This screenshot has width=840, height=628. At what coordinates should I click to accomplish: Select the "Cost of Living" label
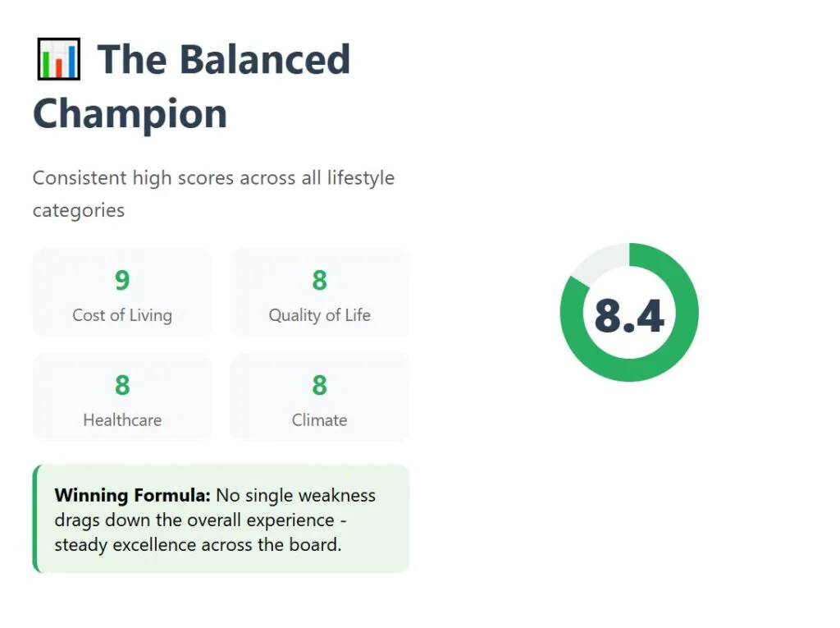pyautogui.click(x=122, y=315)
